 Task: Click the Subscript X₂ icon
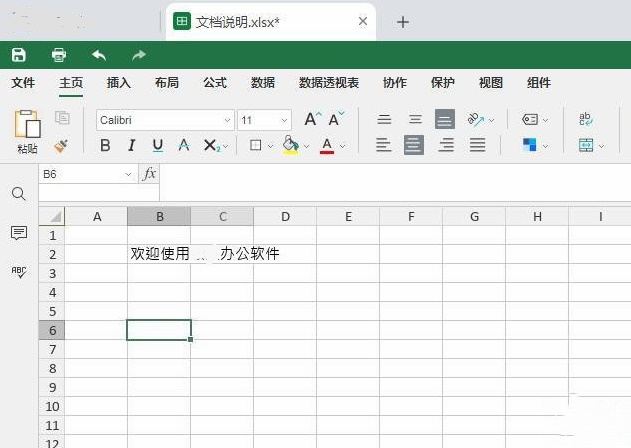[212, 145]
